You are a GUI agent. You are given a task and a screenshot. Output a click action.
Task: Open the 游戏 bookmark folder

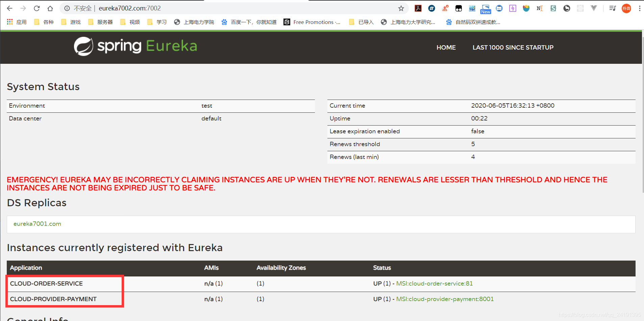(x=71, y=22)
